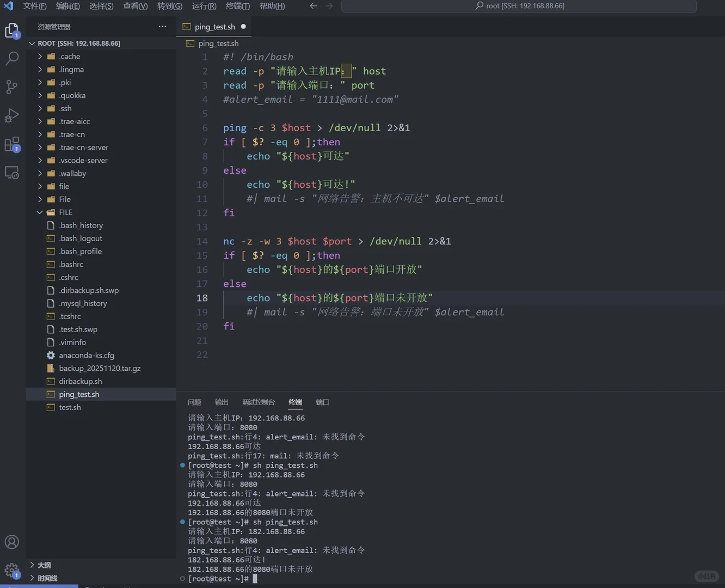This screenshot has height=588, width=725.
Task: Expand the .trae-cn folder
Action: [x=101, y=134]
